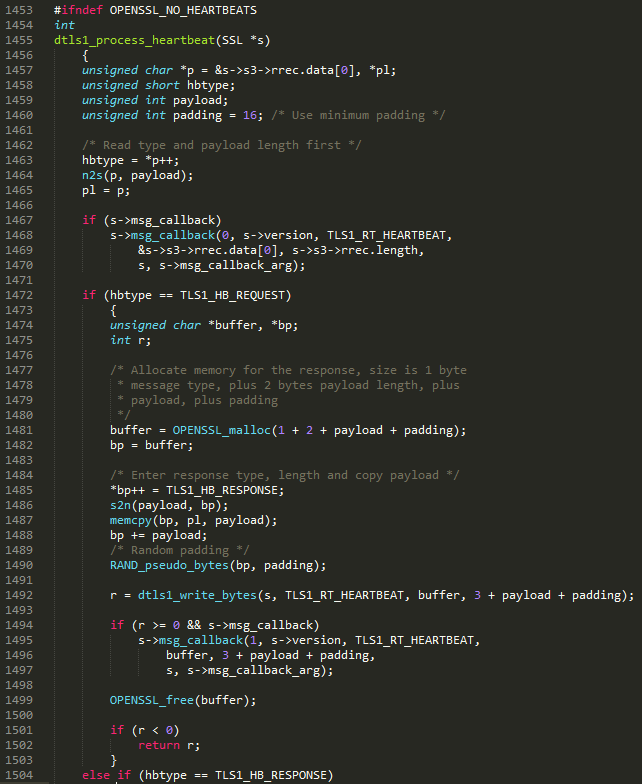Click line number 1504 in gutter
This screenshot has width=642, height=784.
(19, 776)
